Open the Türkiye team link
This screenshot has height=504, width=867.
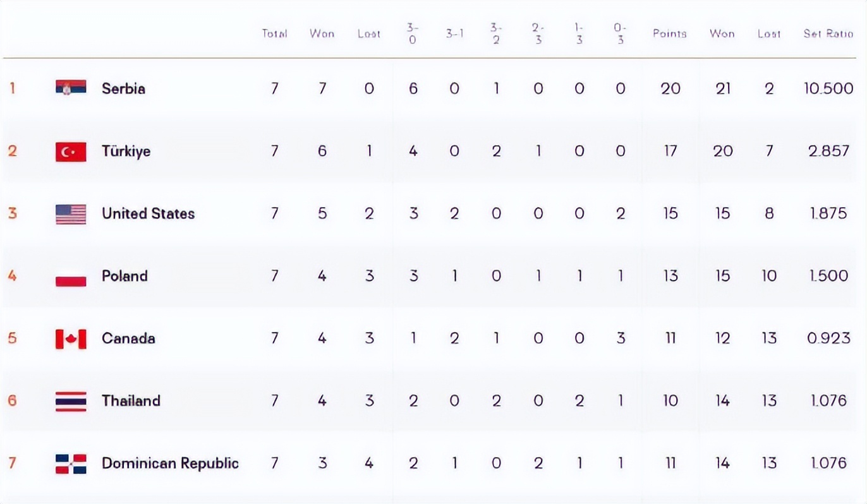click(126, 152)
